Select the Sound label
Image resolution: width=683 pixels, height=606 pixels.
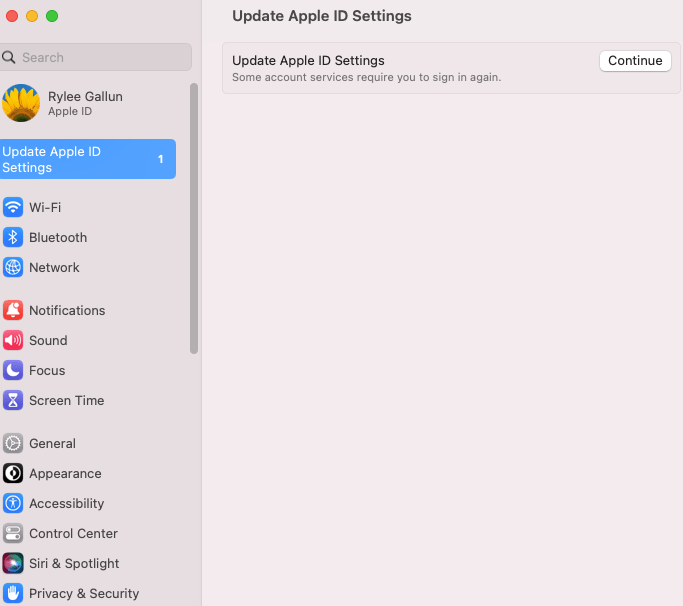(x=48, y=341)
